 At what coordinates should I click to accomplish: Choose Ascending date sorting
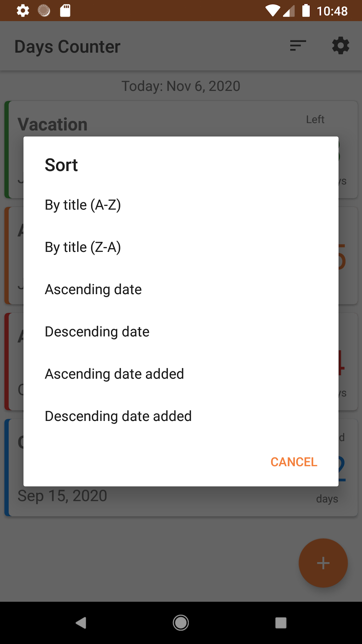click(x=93, y=289)
